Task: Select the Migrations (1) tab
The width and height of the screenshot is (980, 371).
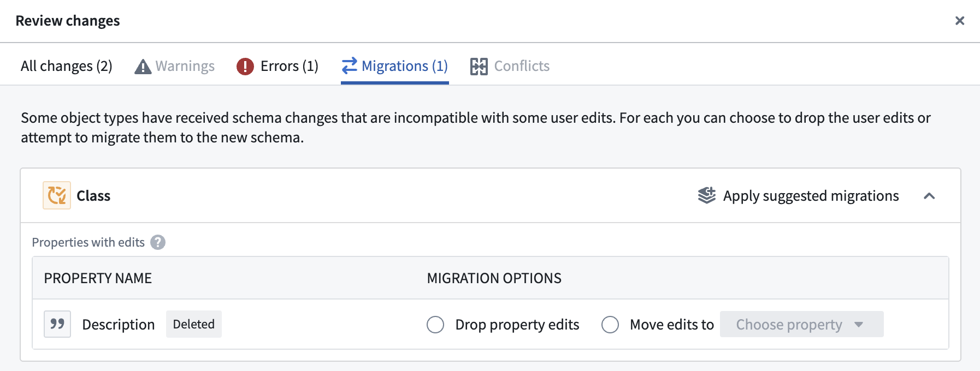Action: pos(394,66)
